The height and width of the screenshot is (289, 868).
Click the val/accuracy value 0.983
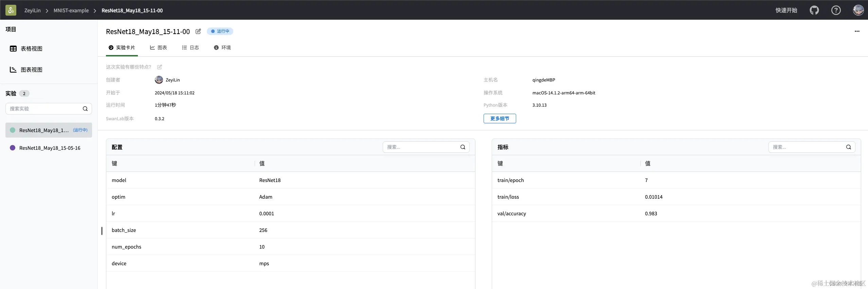coord(651,214)
